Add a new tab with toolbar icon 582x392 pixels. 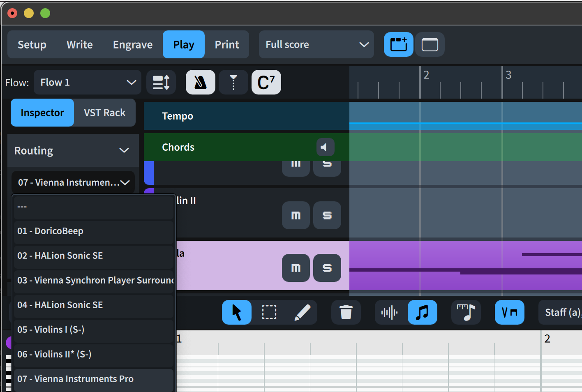pos(398,44)
